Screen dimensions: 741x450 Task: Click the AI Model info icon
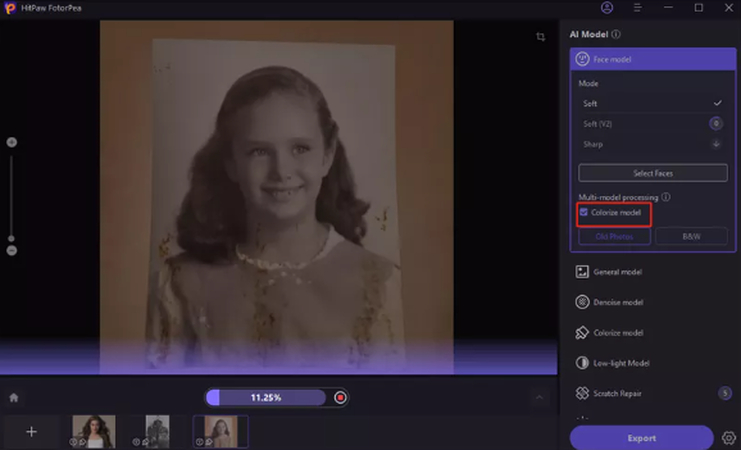pyautogui.click(x=616, y=34)
